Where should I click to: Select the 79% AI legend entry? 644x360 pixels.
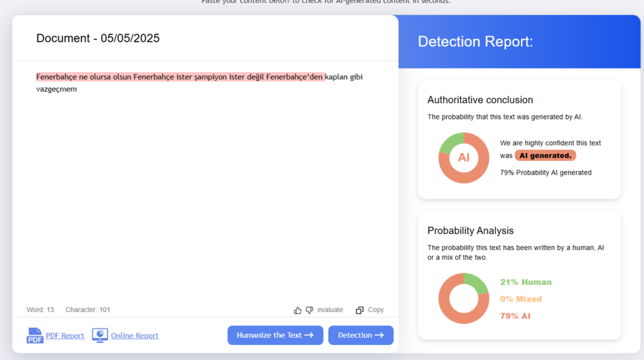click(x=515, y=316)
